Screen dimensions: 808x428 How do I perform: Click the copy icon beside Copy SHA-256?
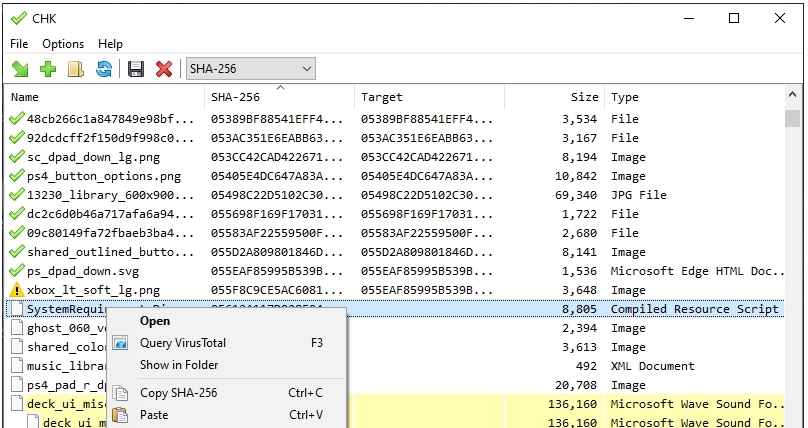pyautogui.click(x=120, y=393)
